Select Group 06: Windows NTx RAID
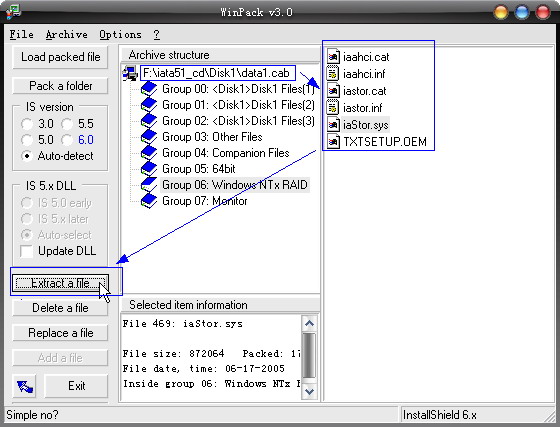 [235, 185]
